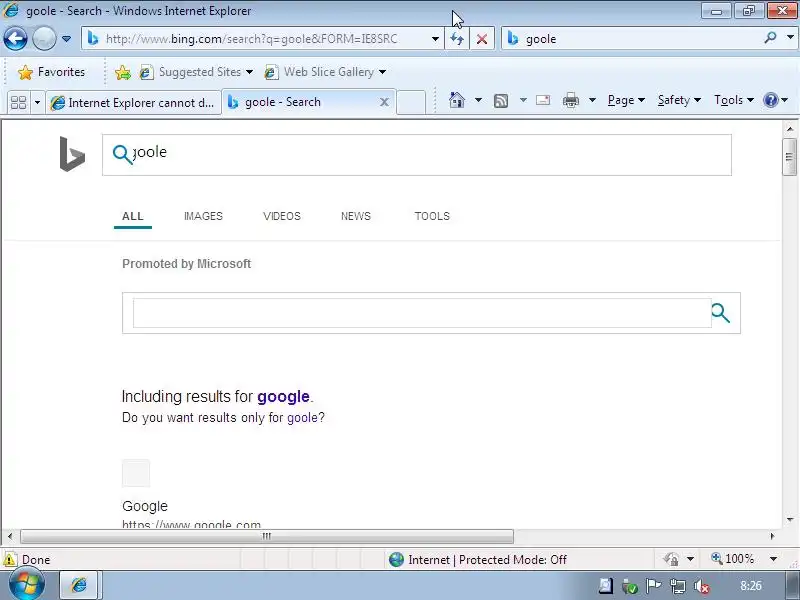Click the blank Google result thumbnail
Screen dimensions: 800x600
[x=136, y=473]
